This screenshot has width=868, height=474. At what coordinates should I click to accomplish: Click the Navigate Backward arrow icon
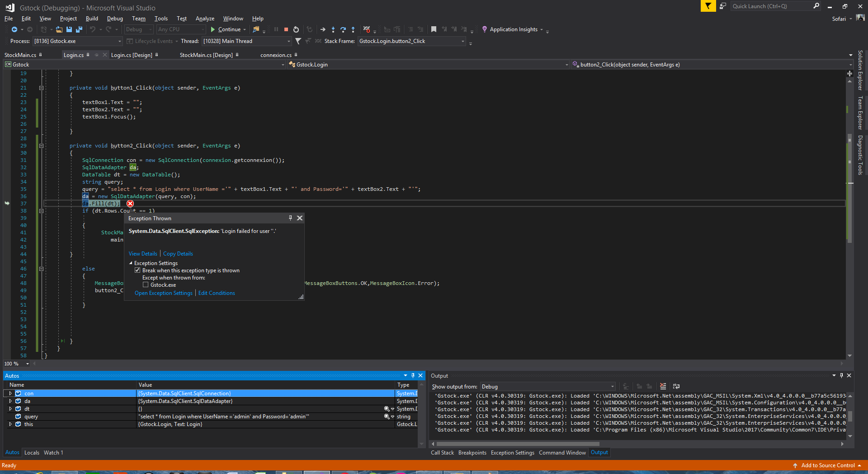coord(14,29)
